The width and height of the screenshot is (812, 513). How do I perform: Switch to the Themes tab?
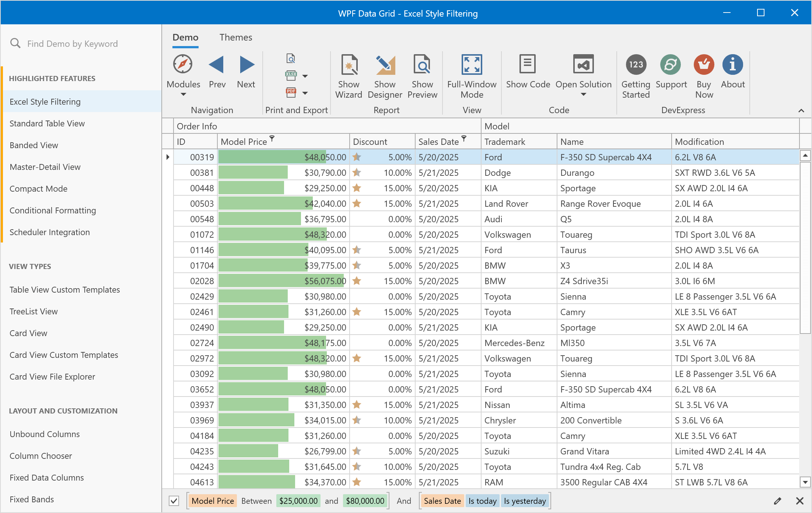pos(236,37)
